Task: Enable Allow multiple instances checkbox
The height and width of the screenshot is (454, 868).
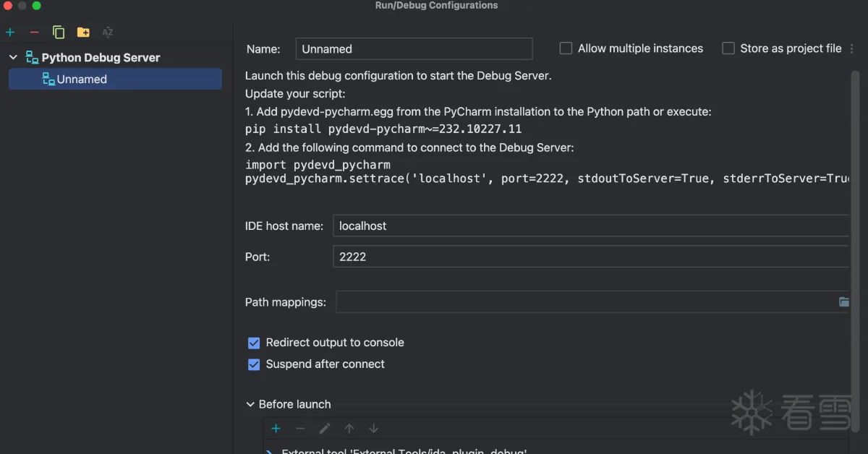Action: 566,48
